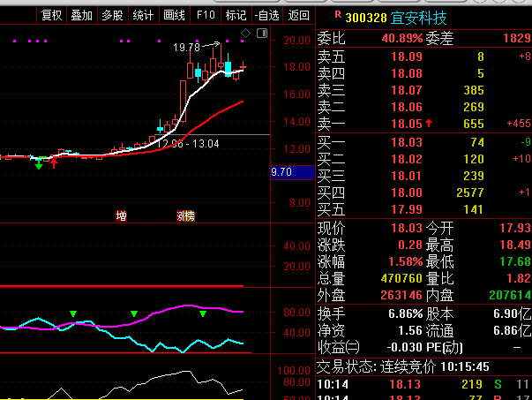
Task: Click the 涨幅 value 1.58%
Action: click(x=406, y=261)
